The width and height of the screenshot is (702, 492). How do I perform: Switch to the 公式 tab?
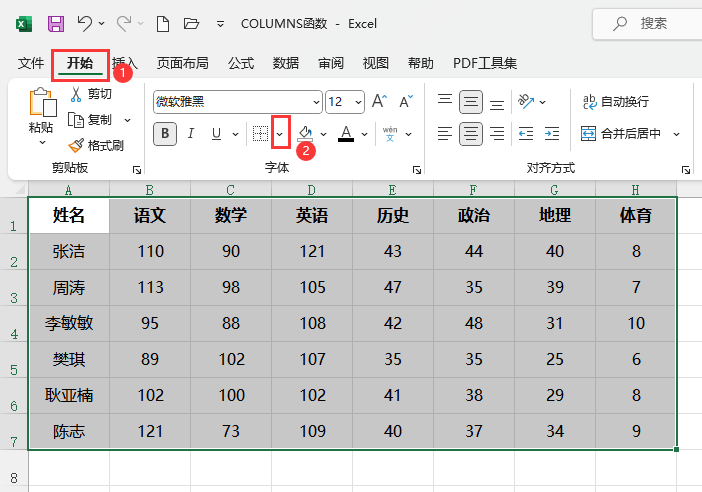pyautogui.click(x=241, y=63)
